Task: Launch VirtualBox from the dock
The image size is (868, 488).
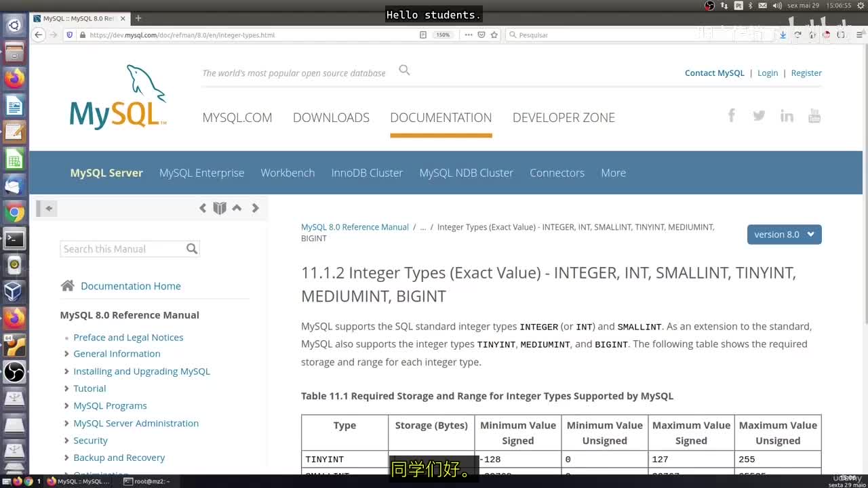Action: click(x=14, y=291)
